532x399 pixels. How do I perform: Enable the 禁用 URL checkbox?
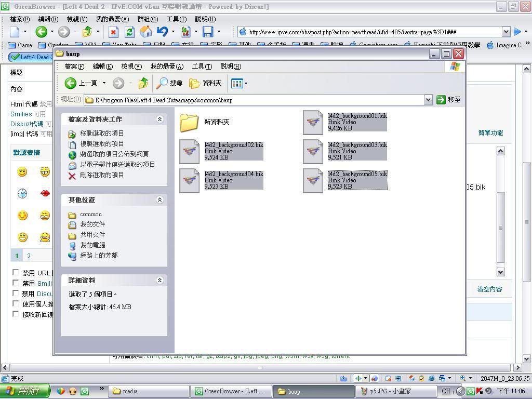pos(16,272)
